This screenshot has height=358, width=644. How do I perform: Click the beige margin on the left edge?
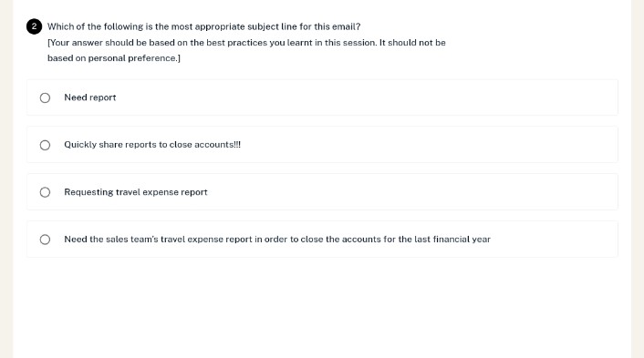point(6,179)
